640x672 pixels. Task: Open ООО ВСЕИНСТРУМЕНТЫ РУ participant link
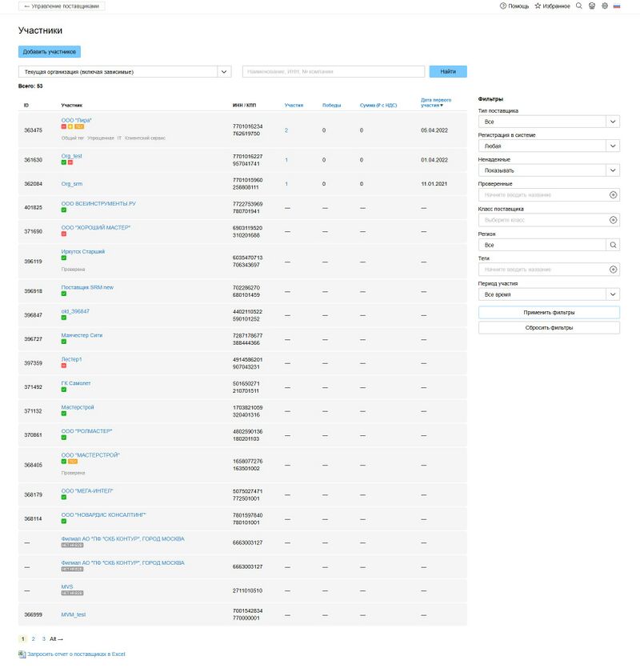pos(98,203)
